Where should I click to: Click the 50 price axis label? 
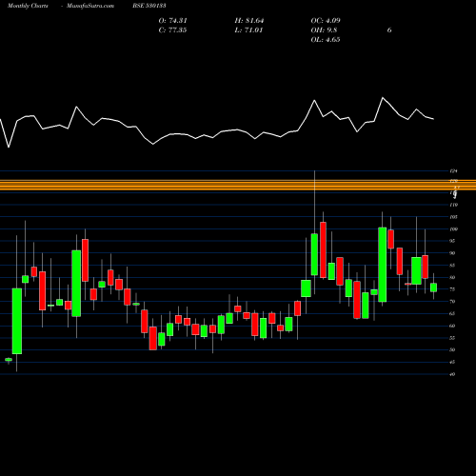(x=452, y=350)
